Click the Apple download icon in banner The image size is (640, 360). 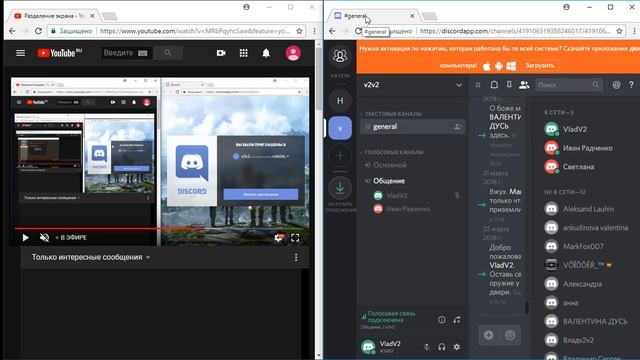[487, 66]
